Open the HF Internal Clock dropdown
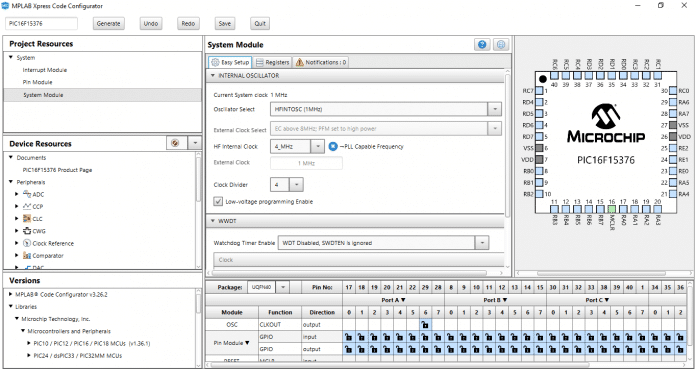Image resolution: width=696 pixels, height=370 pixels. pos(317,146)
